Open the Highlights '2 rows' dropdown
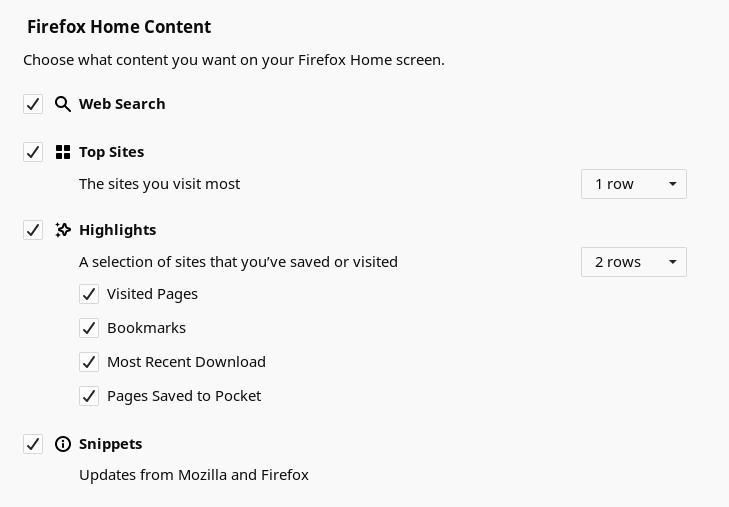The width and height of the screenshot is (729, 507). (x=634, y=262)
